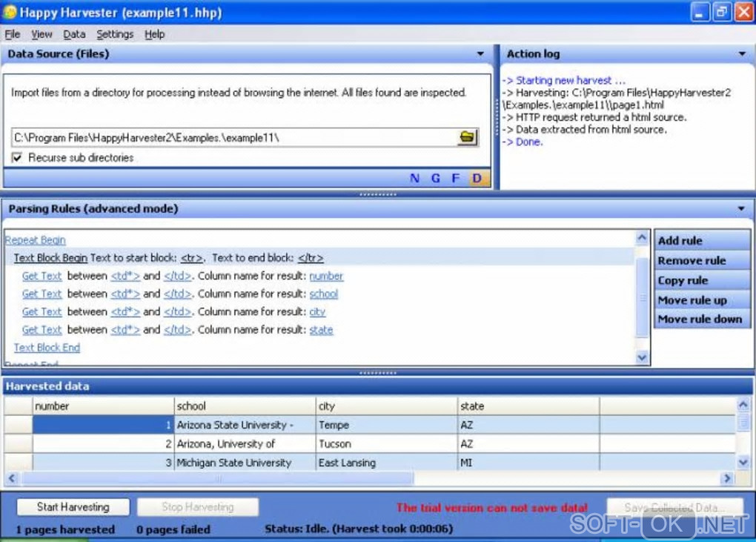The image size is (756, 542).
Task: Click the Text Block End rule link
Action: [47, 347]
